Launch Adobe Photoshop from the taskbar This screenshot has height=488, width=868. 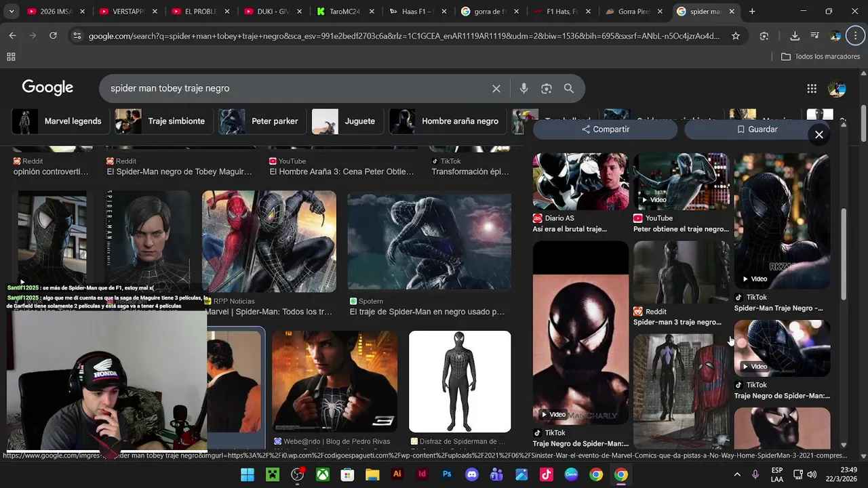coord(447,474)
